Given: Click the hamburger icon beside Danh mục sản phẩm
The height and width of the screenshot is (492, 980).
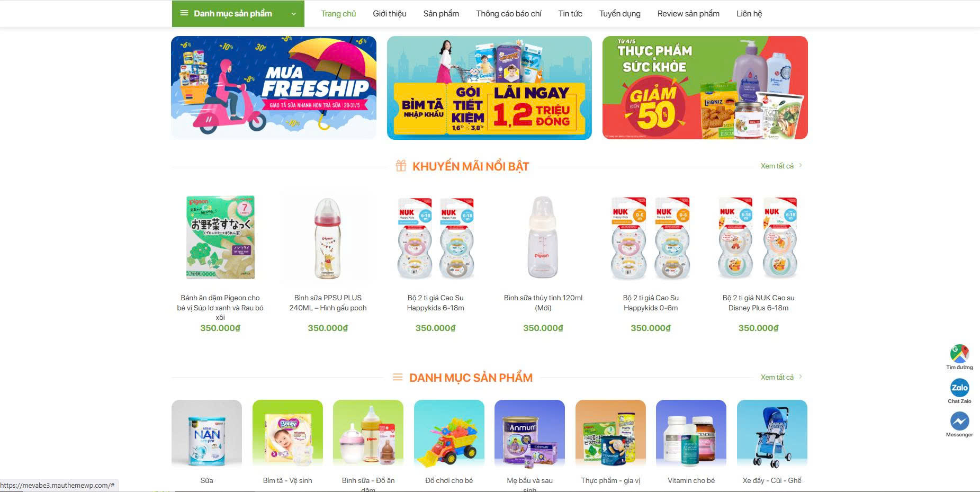Looking at the screenshot, I should tap(184, 13).
